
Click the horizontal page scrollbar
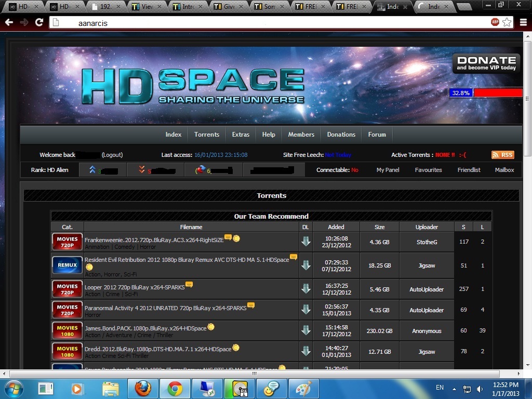pyautogui.click(x=255, y=374)
